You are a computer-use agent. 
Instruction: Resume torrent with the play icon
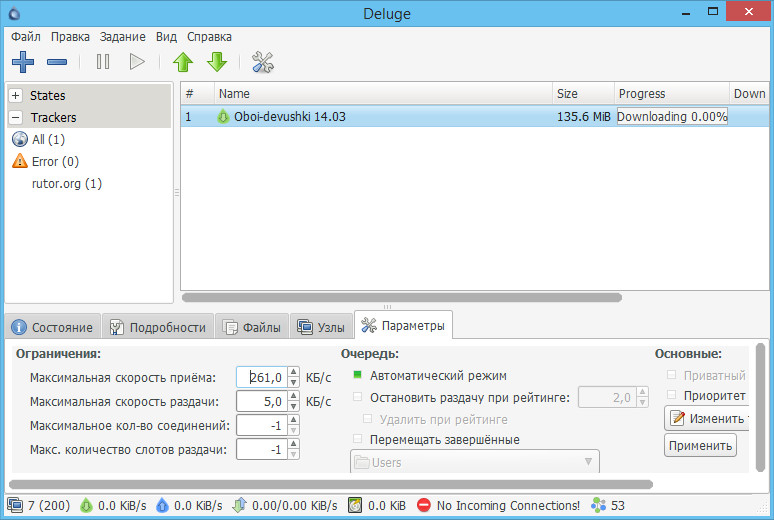[x=137, y=62]
